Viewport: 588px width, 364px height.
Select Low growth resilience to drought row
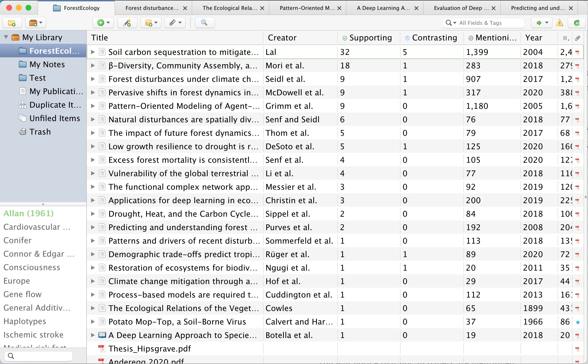pos(335,146)
